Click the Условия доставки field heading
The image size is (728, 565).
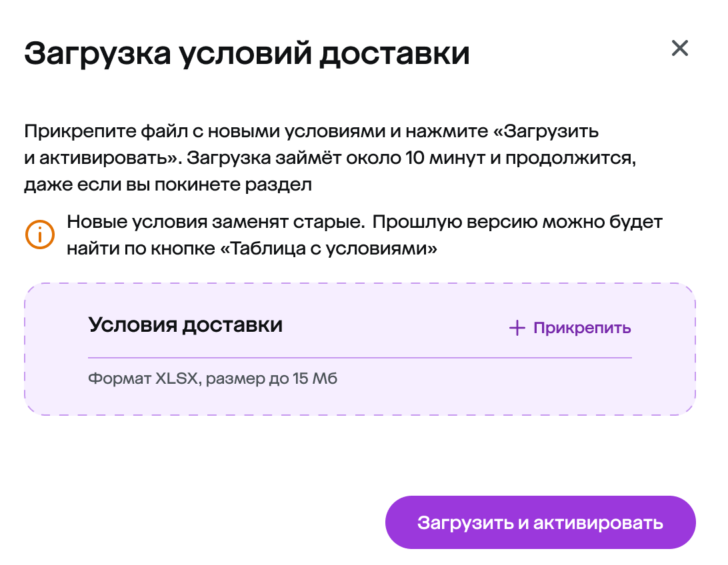185,325
